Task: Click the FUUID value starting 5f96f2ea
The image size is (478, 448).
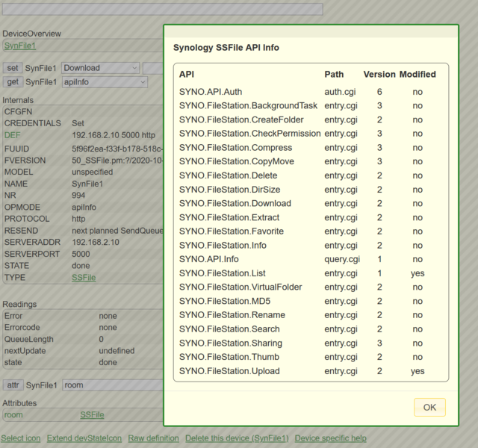Action: coord(117,149)
